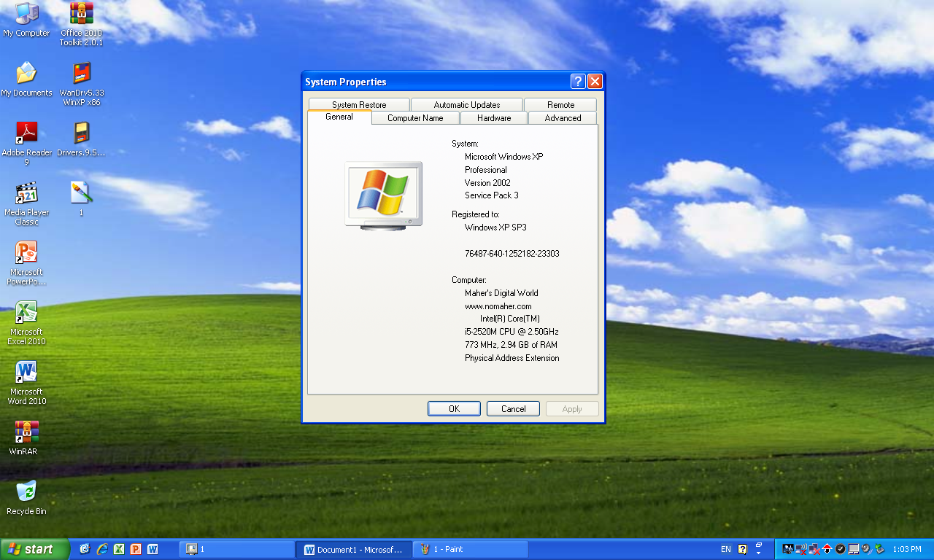Screen dimensions: 934x560
Task: Switch to the Advanced tab
Action: (563, 117)
